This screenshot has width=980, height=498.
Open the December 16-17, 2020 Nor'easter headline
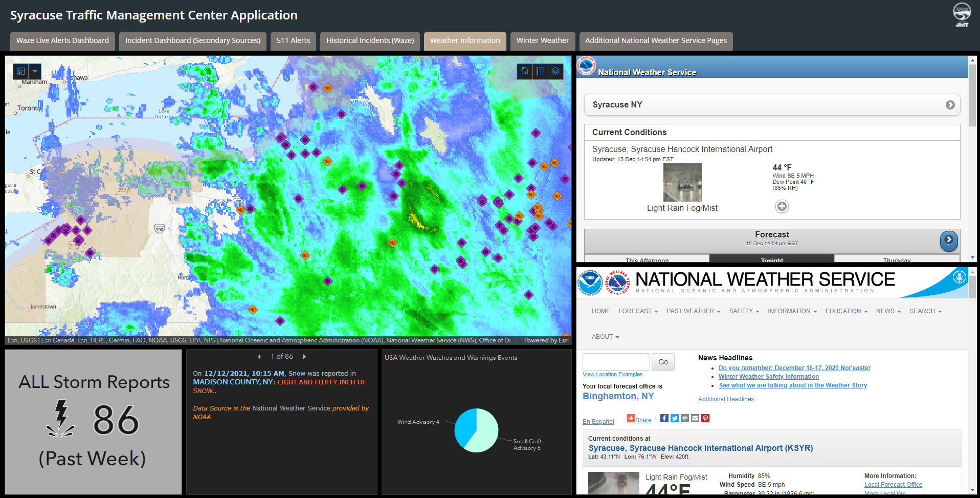tap(794, 368)
